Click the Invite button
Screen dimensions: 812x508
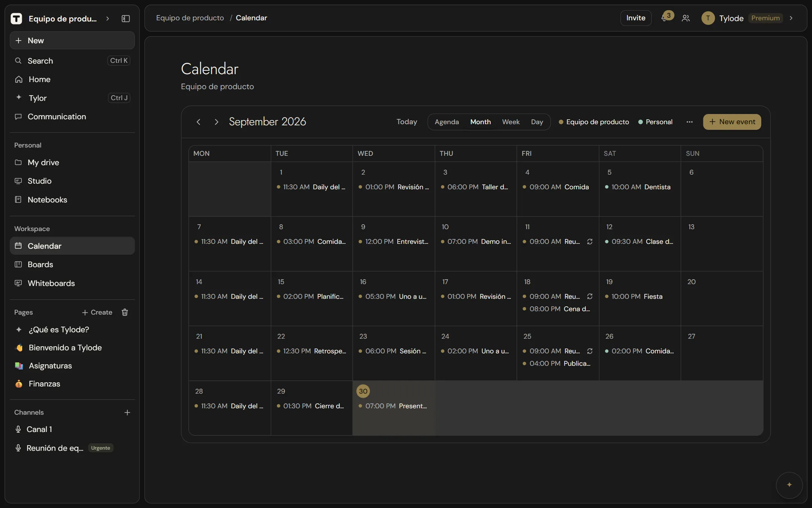pyautogui.click(x=636, y=18)
